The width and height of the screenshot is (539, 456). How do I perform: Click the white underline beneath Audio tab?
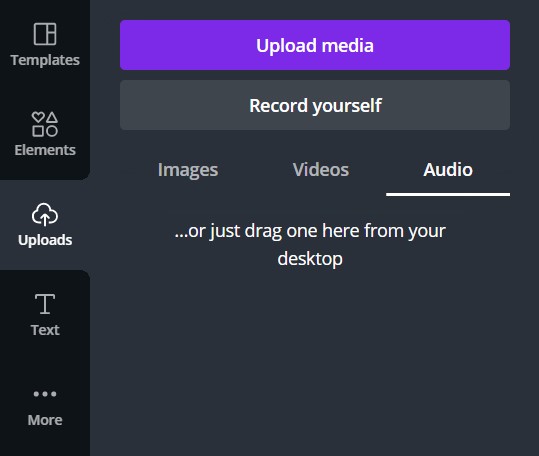point(448,194)
